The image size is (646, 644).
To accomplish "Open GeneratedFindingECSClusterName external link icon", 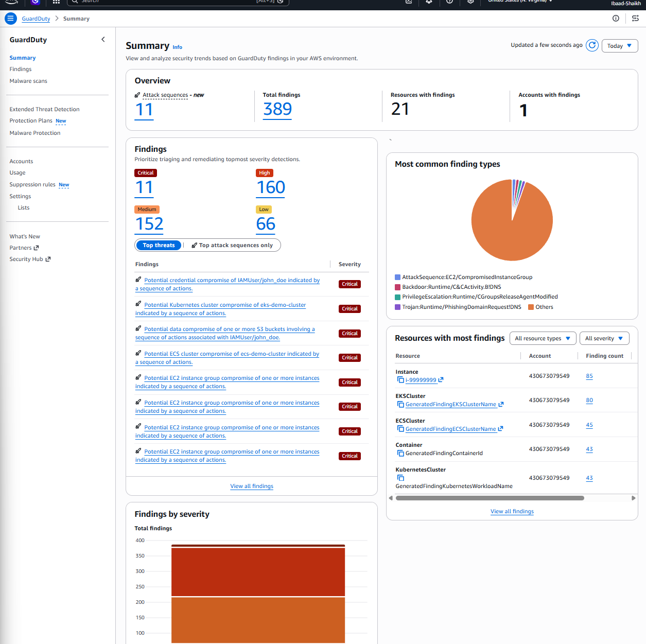I will point(500,429).
